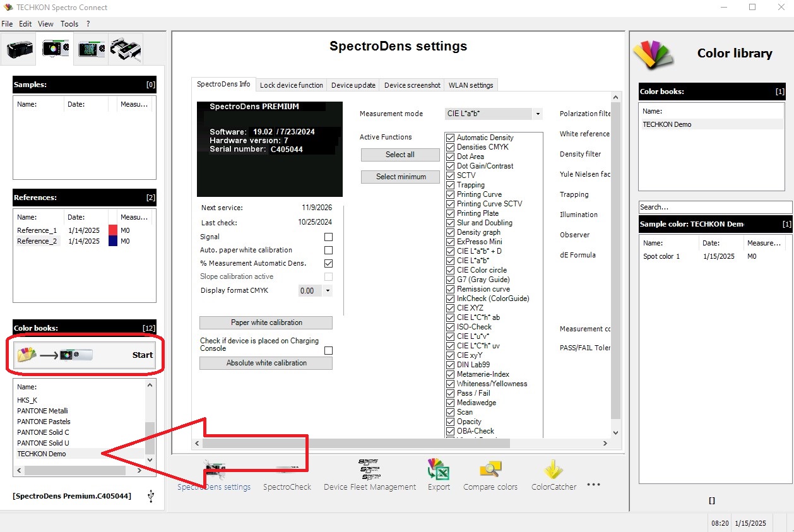The width and height of the screenshot is (794, 532).
Task: Open Display format CMYK dropdown
Action: [x=328, y=291]
